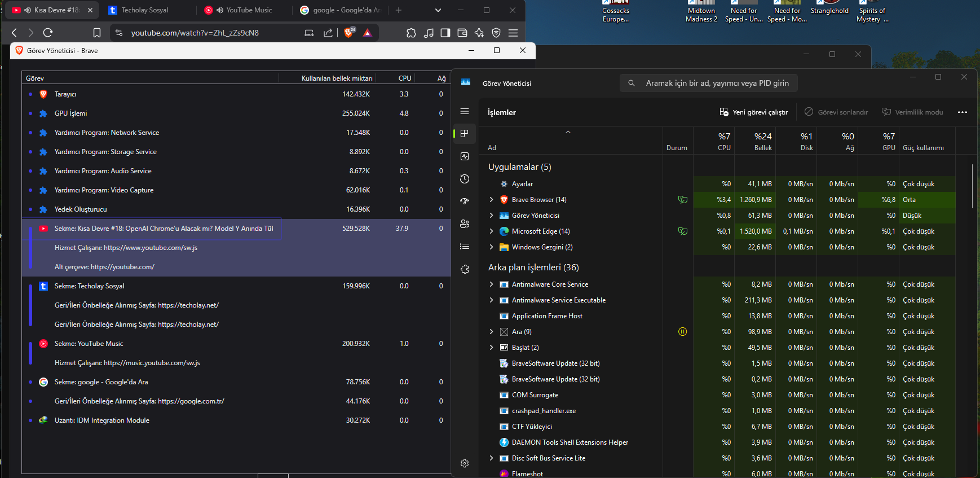This screenshot has height=478, width=980.
Task: Click the Verimlilik modu button
Action: coord(912,112)
